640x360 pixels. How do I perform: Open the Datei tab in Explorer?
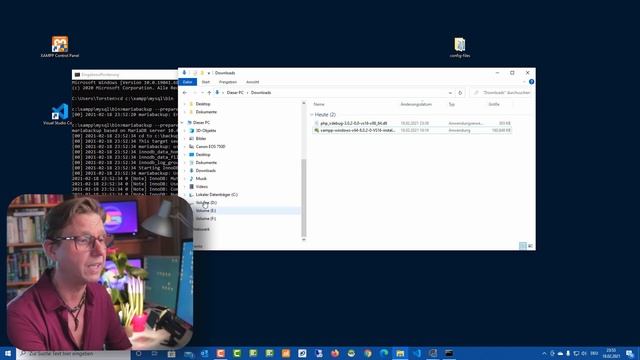pos(188,82)
